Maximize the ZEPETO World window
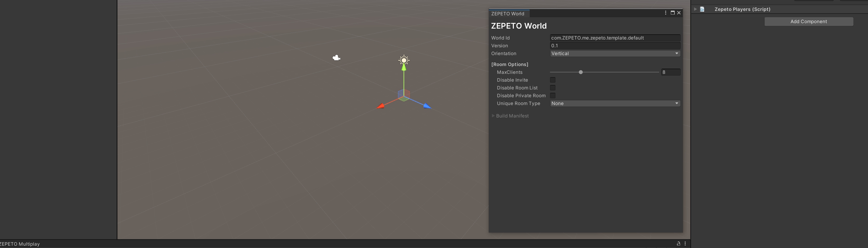This screenshot has height=248, width=868. click(673, 13)
